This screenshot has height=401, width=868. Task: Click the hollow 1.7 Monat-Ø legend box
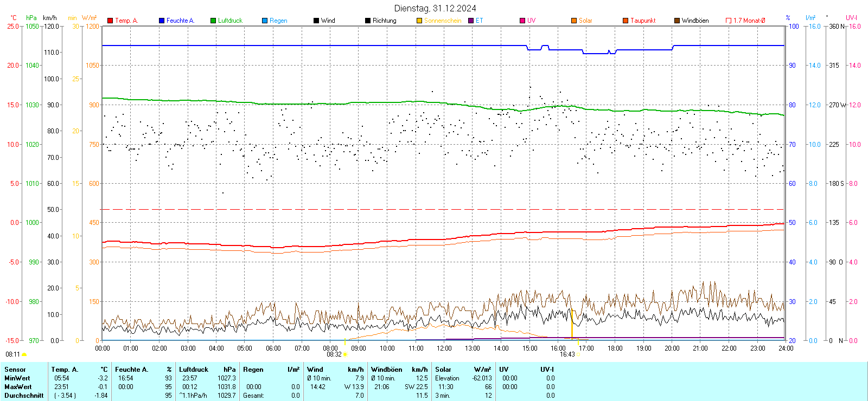729,21
